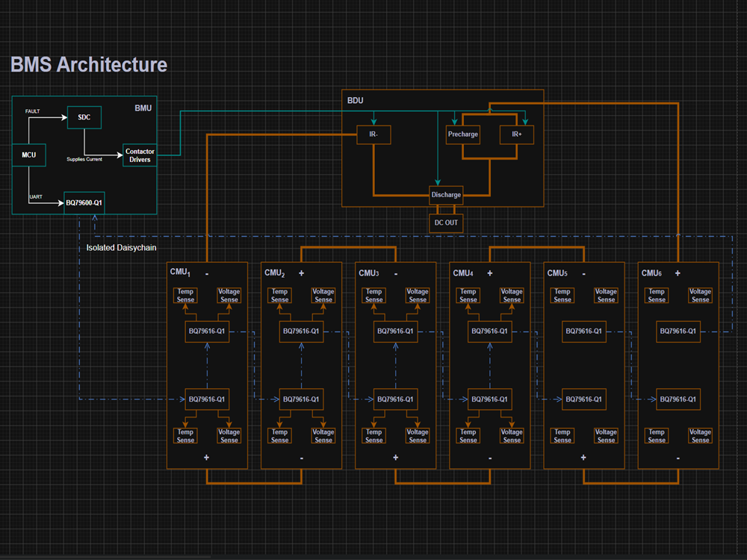
Task: Select the DC OUT box
Action: [x=446, y=223]
